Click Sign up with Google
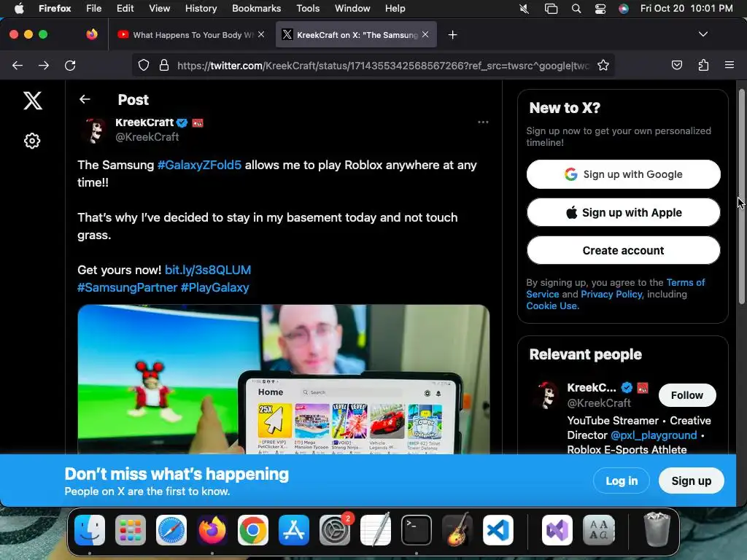Image resolution: width=747 pixels, height=560 pixels. [x=623, y=174]
